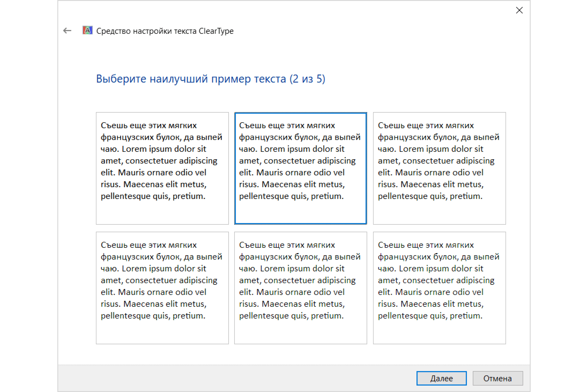
Task: Close the ClearType tuner window
Action: point(519,10)
